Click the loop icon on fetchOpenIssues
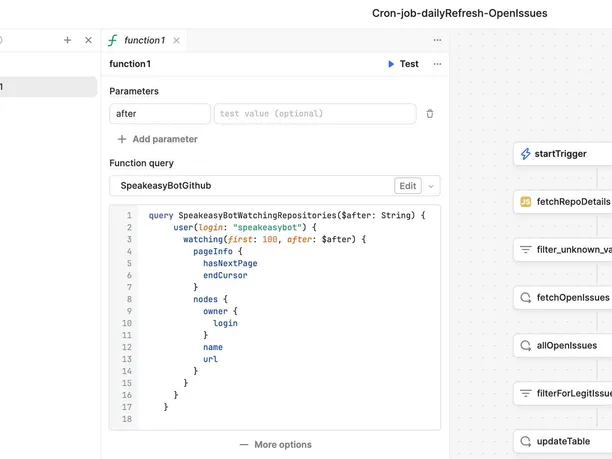This screenshot has width=612, height=459. pos(526,298)
